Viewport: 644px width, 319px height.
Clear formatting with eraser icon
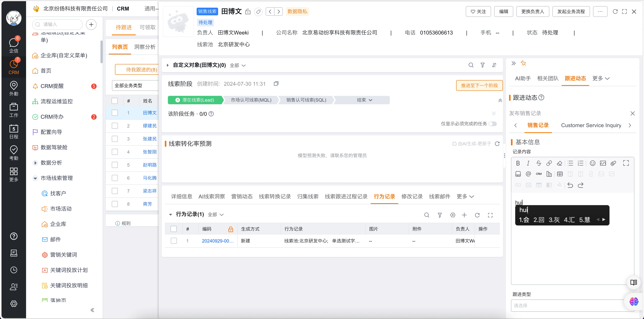pyautogui.click(x=559, y=163)
